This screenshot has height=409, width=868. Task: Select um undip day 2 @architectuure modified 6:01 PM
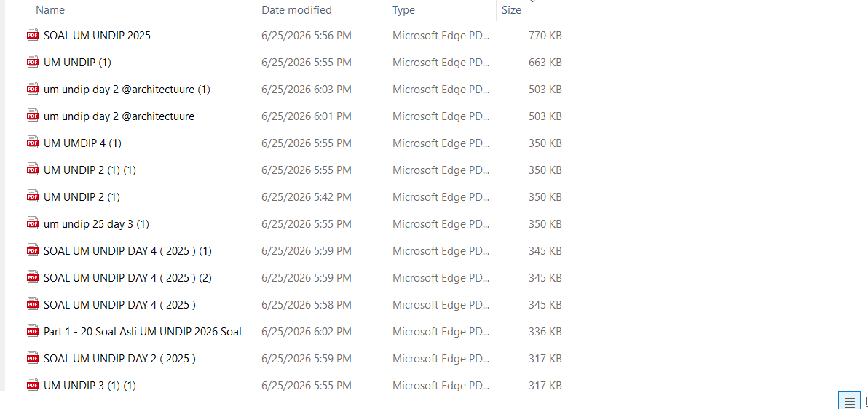(119, 116)
